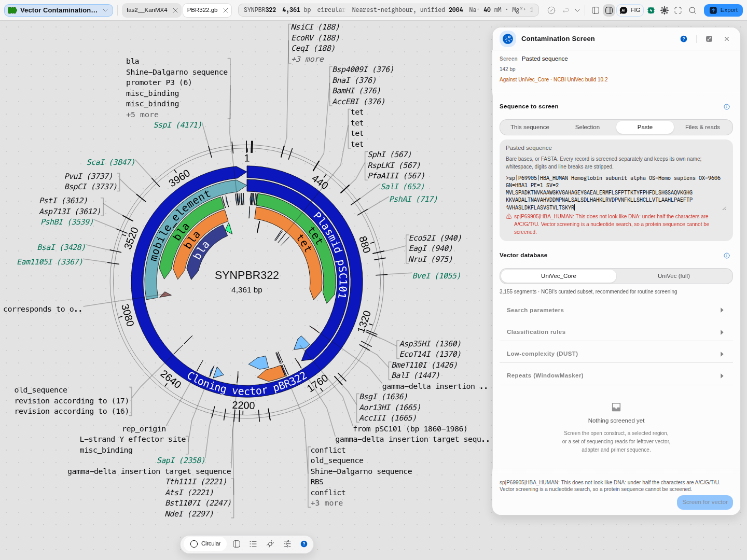Close the Contamination Screen panel

(x=727, y=39)
